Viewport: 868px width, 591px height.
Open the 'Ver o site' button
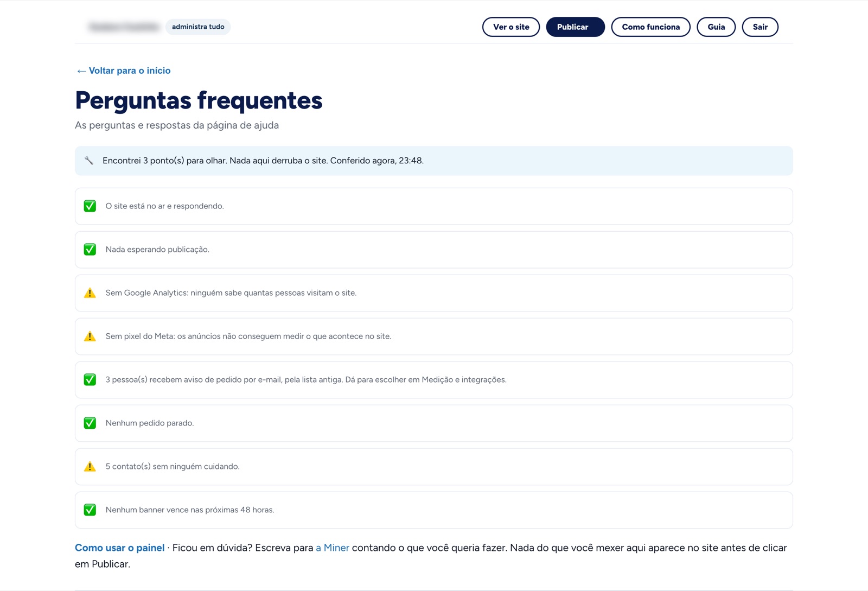pyautogui.click(x=511, y=27)
